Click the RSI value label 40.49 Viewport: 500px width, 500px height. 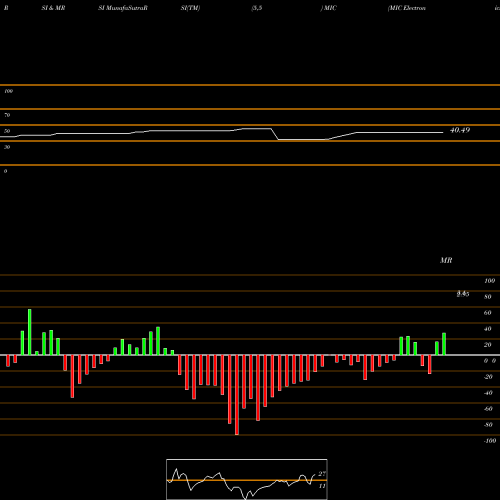(460, 130)
